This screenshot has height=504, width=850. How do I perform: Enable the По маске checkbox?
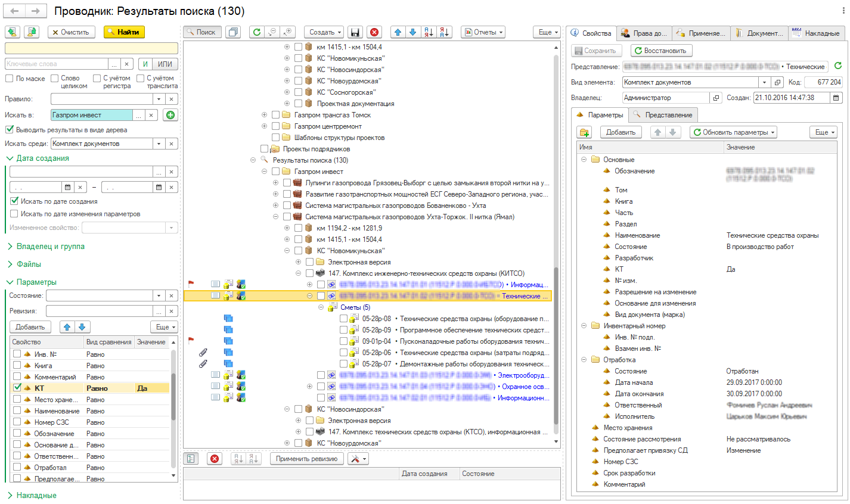[x=9, y=79]
